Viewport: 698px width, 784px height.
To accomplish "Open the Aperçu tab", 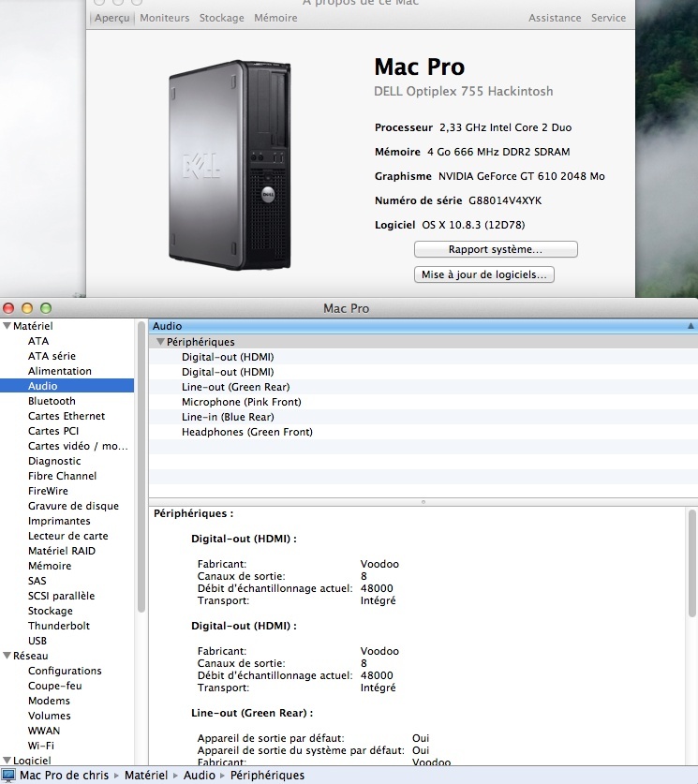I will 112,18.
